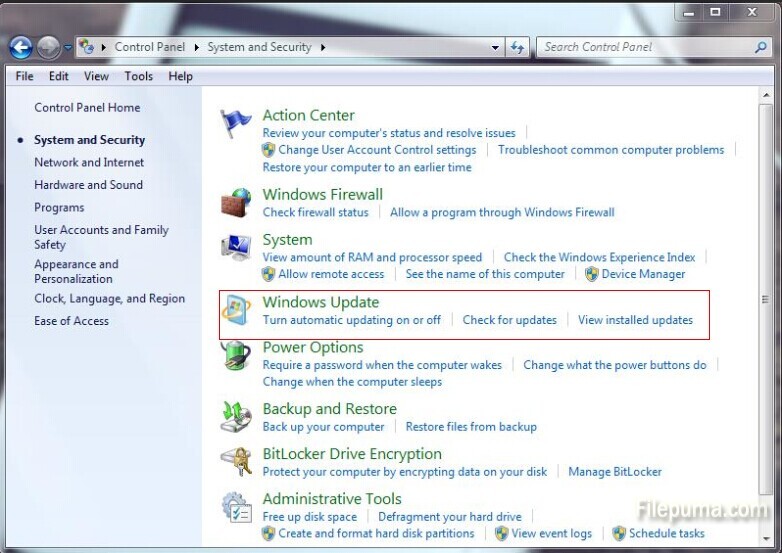Viewport: 782px width, 553px height.
Task: Click the BitLocker Drive Encryption keys icon
Action: 236,462
